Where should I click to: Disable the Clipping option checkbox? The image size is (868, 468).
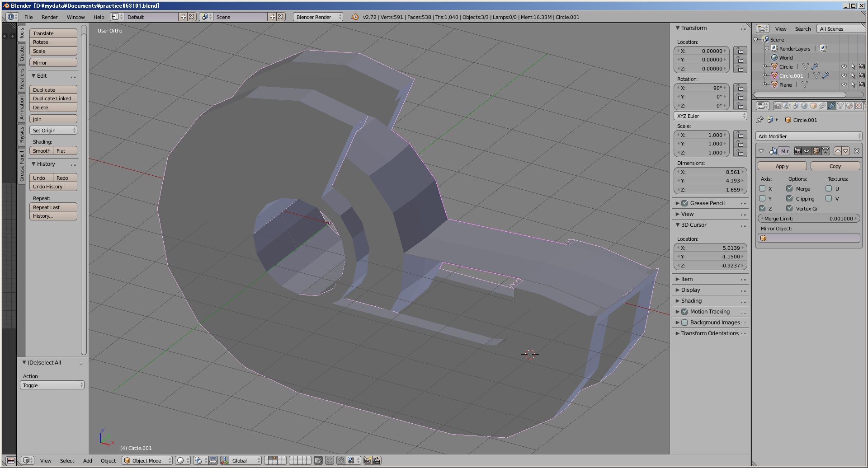[x=789, y=198]
